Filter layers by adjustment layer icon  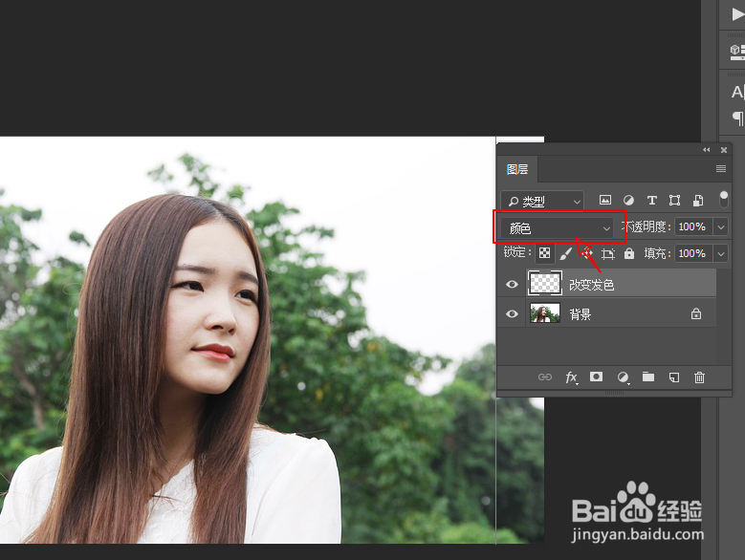[x=628, y=200]
